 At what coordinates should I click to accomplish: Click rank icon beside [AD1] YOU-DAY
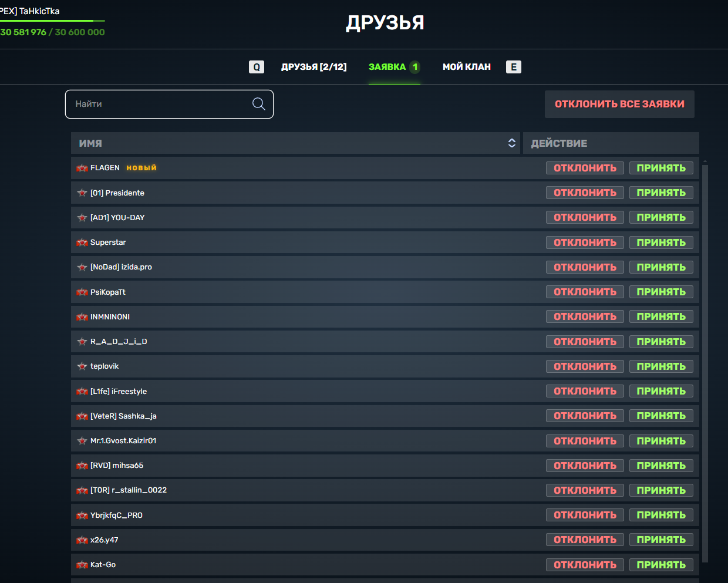(82, 217)
